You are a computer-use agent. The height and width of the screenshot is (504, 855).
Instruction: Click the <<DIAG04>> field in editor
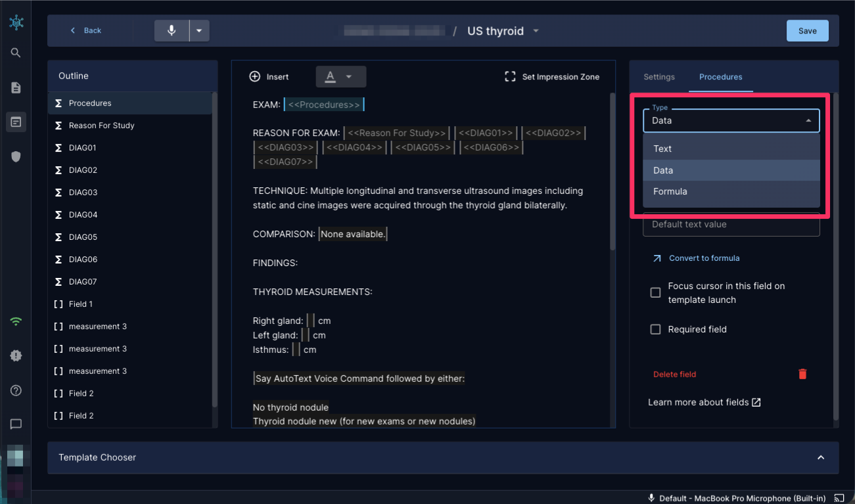(354, 148)
